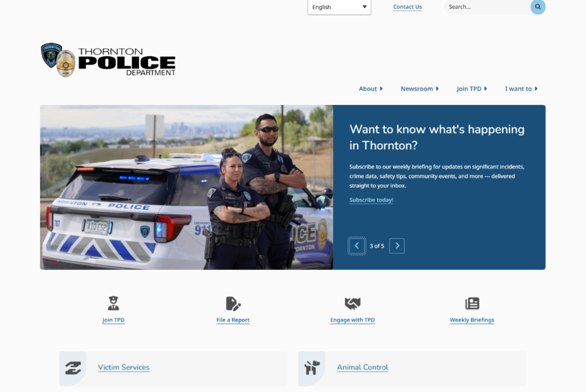Image resolution: width=586 pixels, height=392 pixels.
Task: Click the Thornton Police Department logo
Action: coord(108,60)
